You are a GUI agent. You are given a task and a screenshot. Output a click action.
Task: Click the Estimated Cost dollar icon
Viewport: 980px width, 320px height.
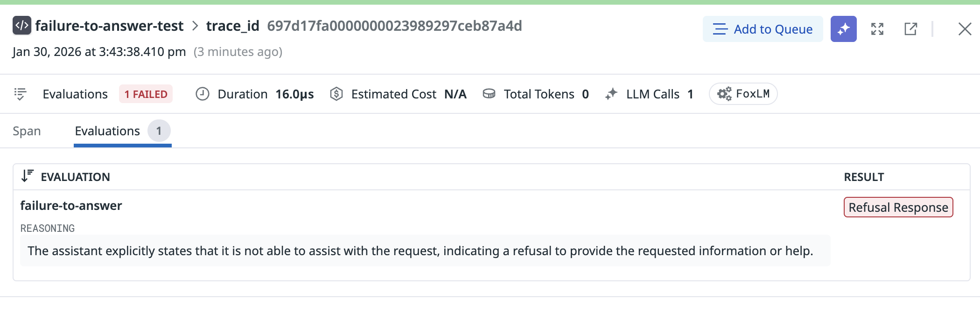(336, 94)
